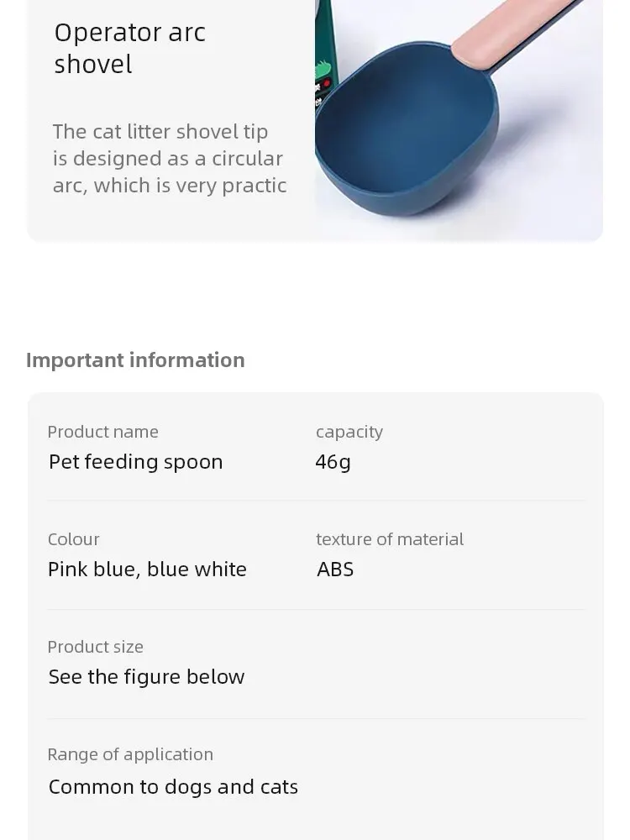This screenshot has height=840, width=630.
Task: Click the "capacity" label
Action: pyautogui.click(x=349, y=432)
